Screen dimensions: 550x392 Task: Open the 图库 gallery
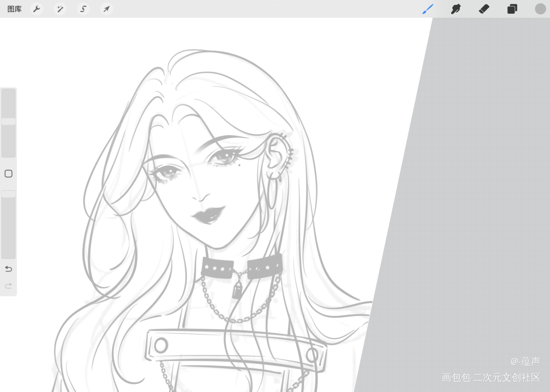click(x=15, y=9)
